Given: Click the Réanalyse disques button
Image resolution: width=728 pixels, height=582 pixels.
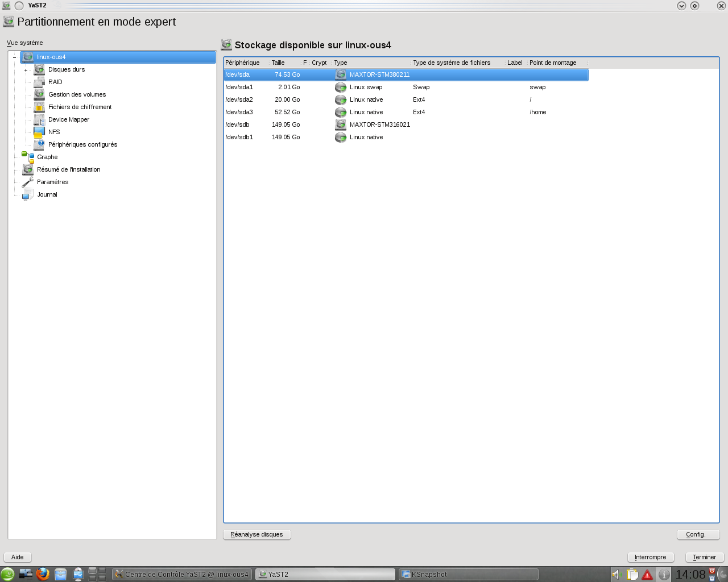Looking at the screenshot, I should pyautogui.click(x=257, y=534).
